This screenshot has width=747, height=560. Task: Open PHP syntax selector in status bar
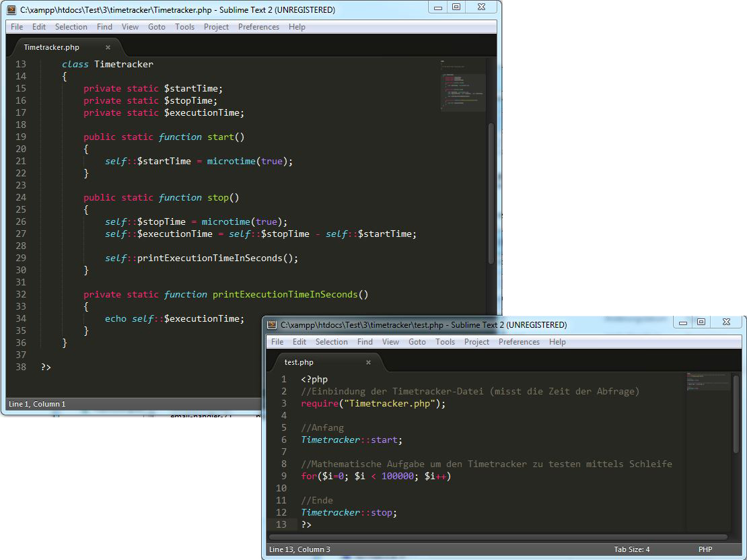pos(705,549)
